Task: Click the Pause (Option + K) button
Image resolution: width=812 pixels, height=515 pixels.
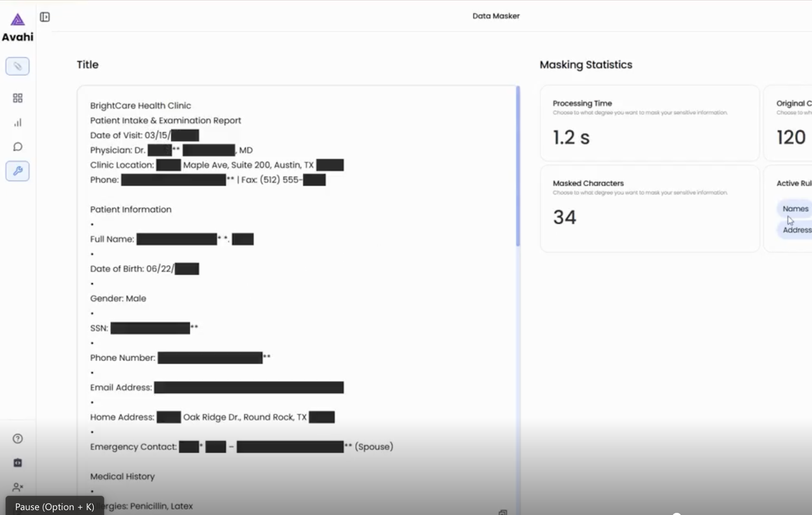Action: (55, 506)
